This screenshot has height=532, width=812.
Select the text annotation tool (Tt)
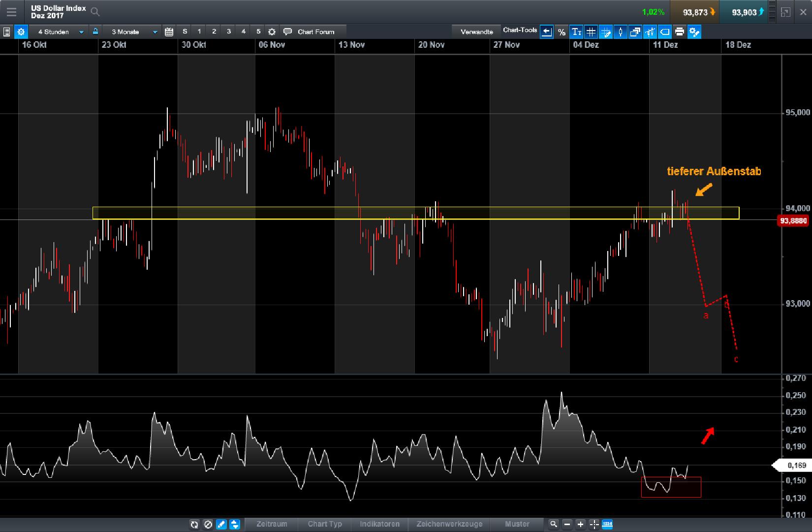tap(576, 31)
